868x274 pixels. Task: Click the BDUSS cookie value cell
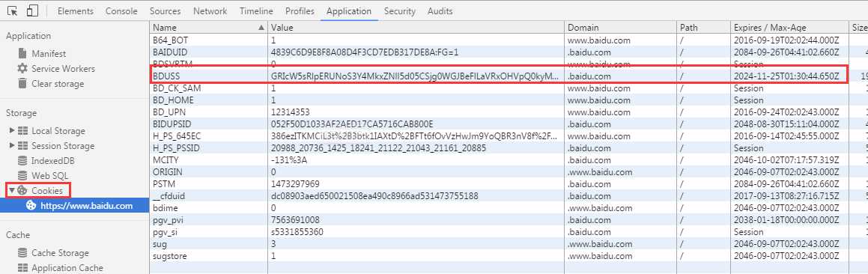coord(416,76)
